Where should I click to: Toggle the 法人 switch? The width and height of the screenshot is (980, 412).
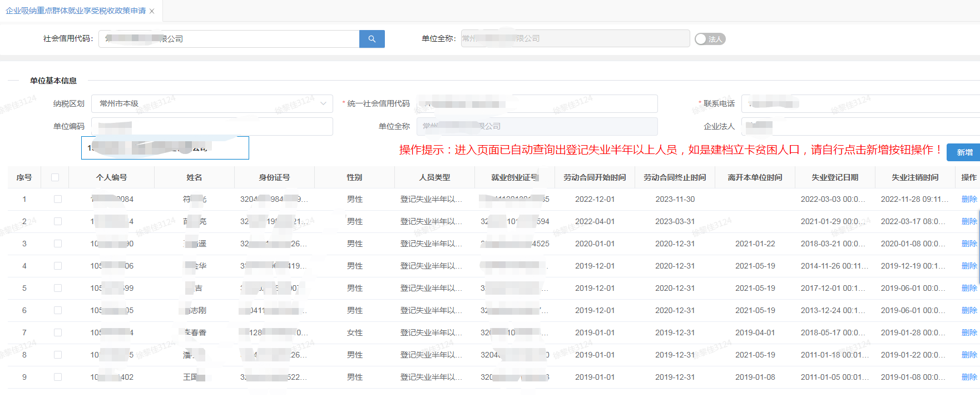[x=710, y=39]
